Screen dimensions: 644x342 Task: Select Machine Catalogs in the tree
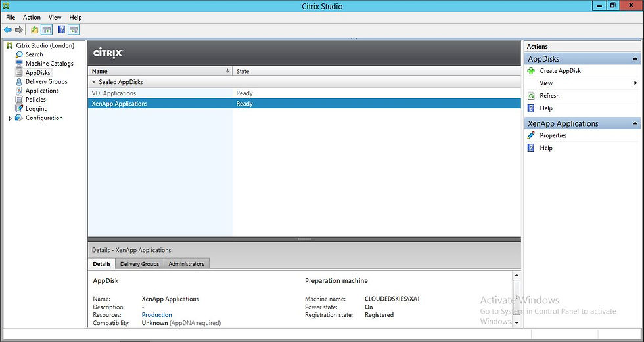(x=49, y=64)
